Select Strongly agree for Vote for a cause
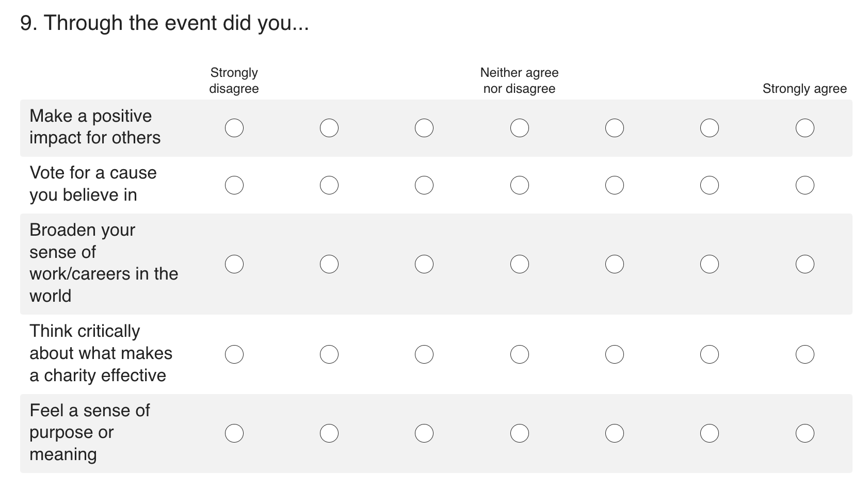868x490 pixels. (x=805, y=185)
